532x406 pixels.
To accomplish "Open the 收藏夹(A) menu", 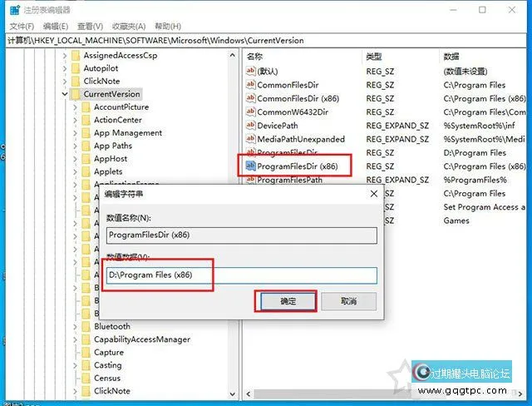I will click(129, 26).
